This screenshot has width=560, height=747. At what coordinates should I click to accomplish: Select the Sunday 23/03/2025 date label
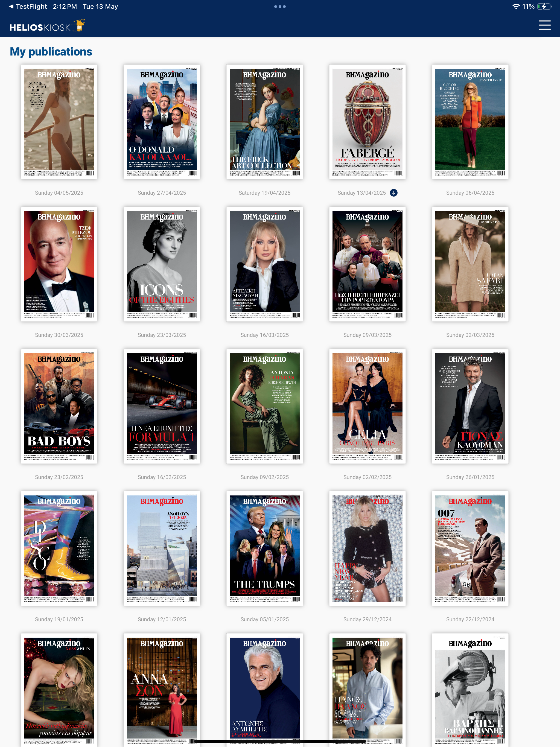(162, 335)
